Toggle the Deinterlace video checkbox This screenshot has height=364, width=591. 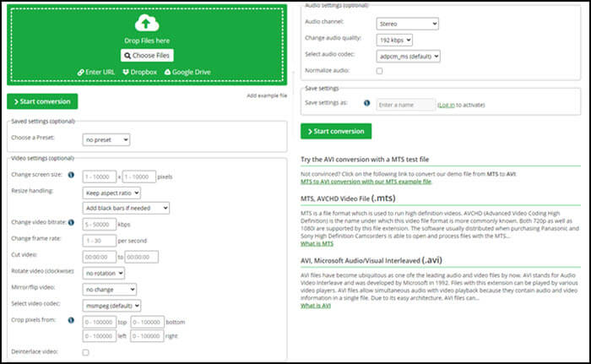point(86,351)
